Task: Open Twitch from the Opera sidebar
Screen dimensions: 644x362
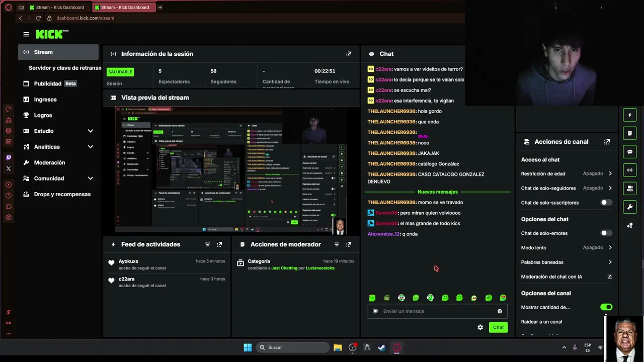Action: click(x=9, y=157)
